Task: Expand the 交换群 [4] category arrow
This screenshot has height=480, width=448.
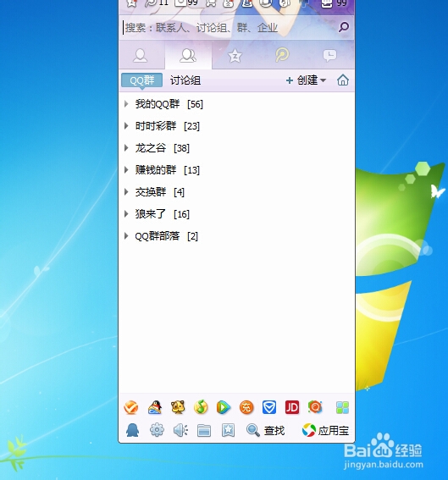Action: 126,192
